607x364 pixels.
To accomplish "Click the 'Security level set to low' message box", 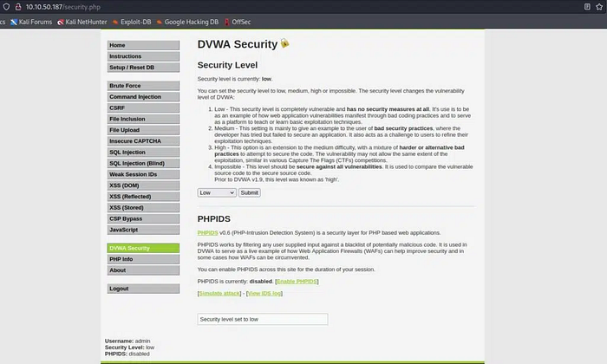I will (x=263, y=320).
